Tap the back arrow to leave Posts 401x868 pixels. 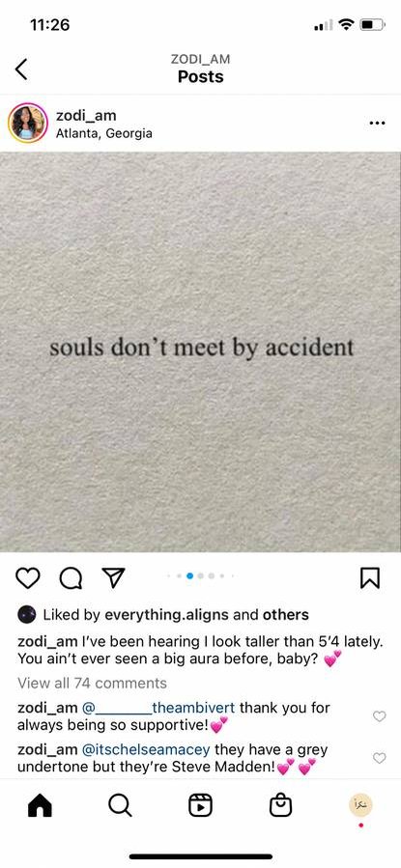[x=21, y=70]
